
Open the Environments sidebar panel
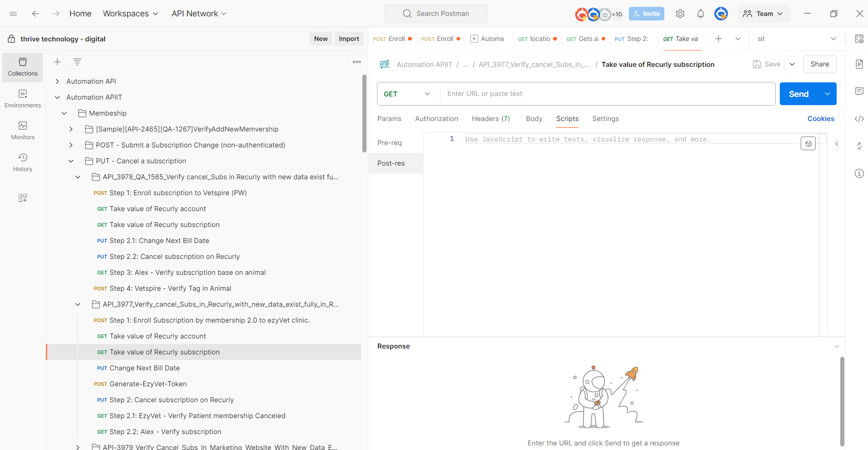tap(23, 99)
